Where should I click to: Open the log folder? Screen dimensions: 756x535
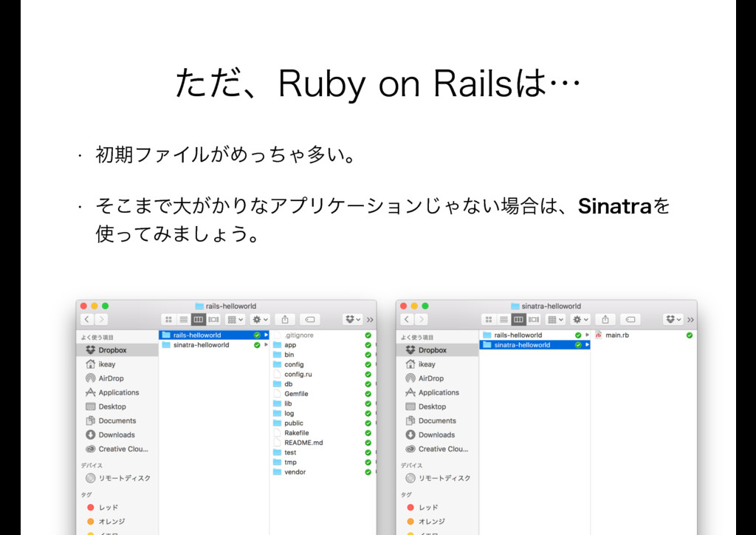(322, 413)
